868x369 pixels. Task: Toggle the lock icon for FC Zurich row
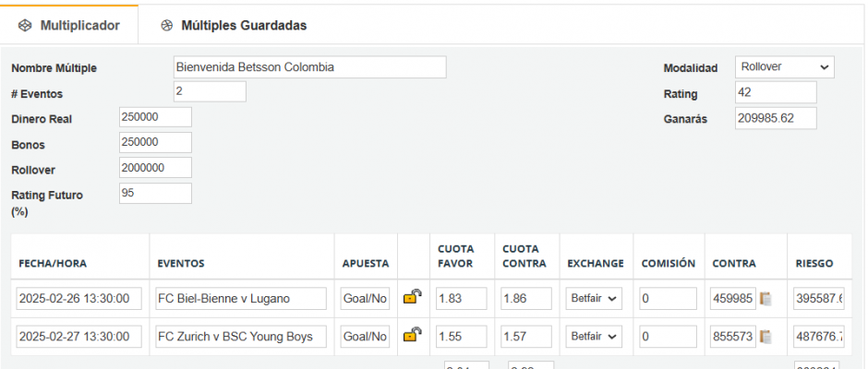413,335
